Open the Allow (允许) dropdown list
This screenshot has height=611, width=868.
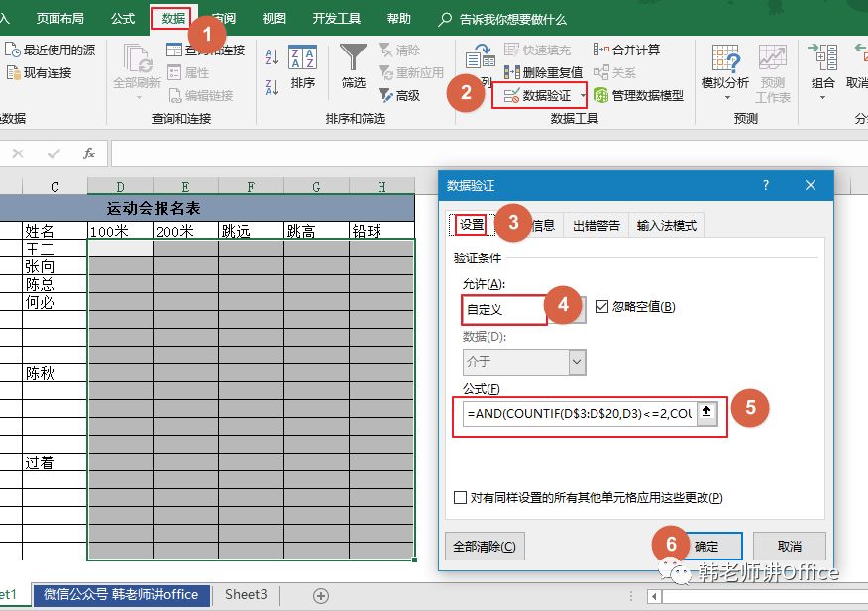click(x=576, y=310)
